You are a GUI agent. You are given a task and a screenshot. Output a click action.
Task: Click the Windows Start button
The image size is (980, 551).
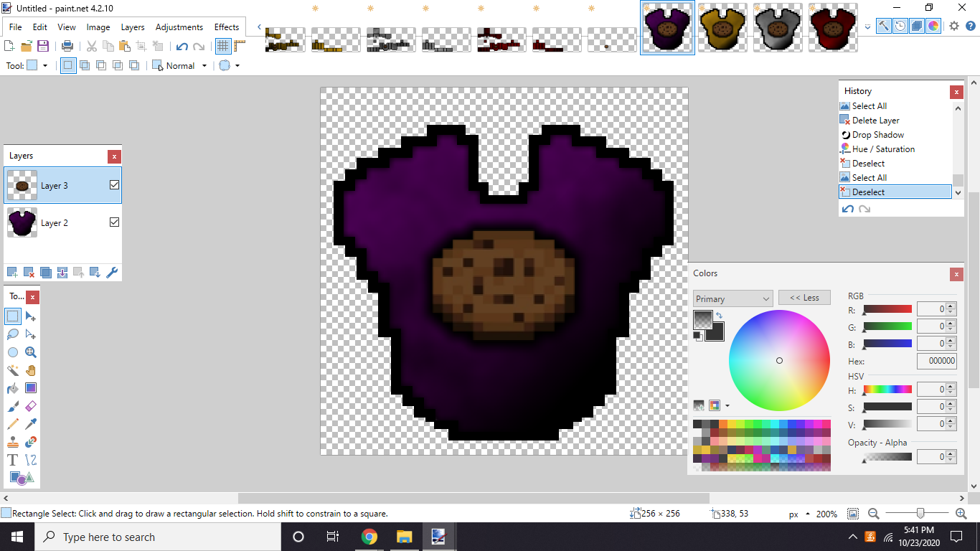tap(17, 537)
